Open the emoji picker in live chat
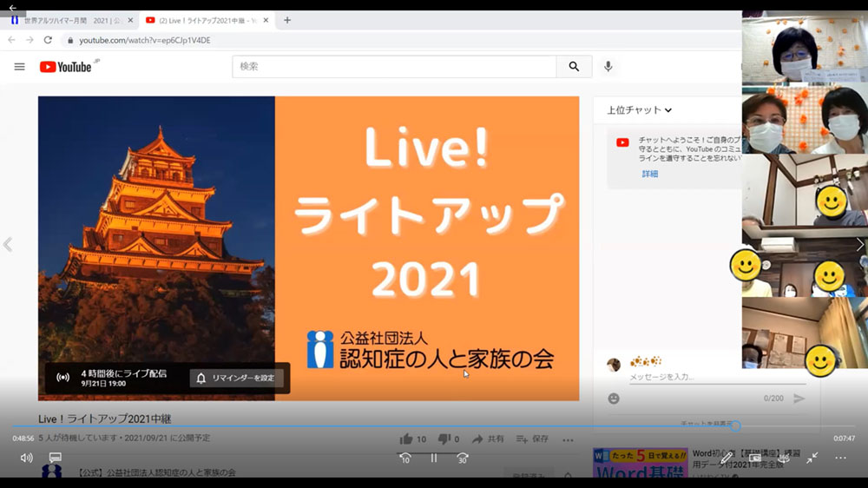The height and width of the screenshot is (488, 868). [614, 399]
